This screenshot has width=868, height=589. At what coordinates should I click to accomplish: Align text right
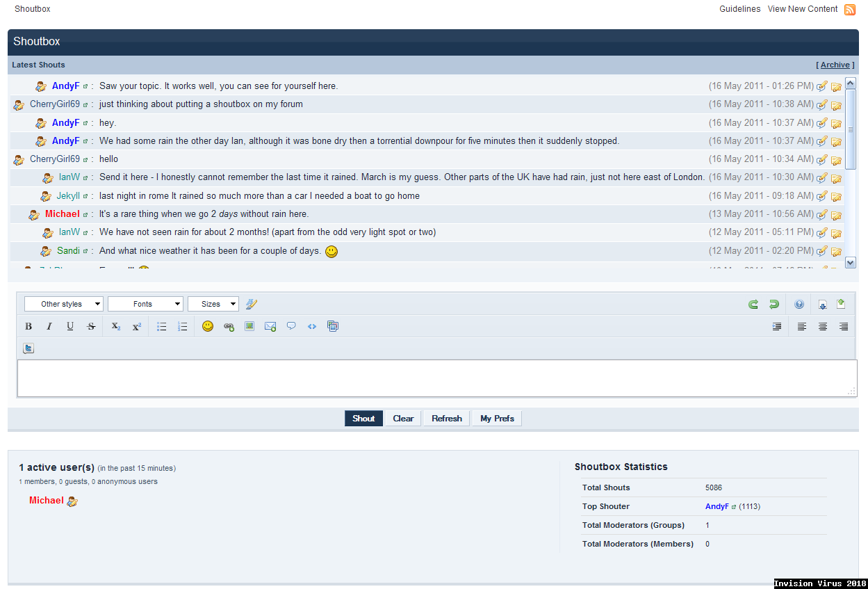pos(844,326)
